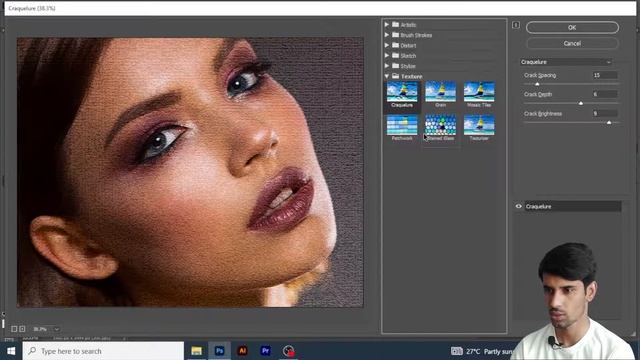Screen dimensions: 640x360
Task: Adjust the Crack Spacing slider handle
Action: (x=537, y=84)
